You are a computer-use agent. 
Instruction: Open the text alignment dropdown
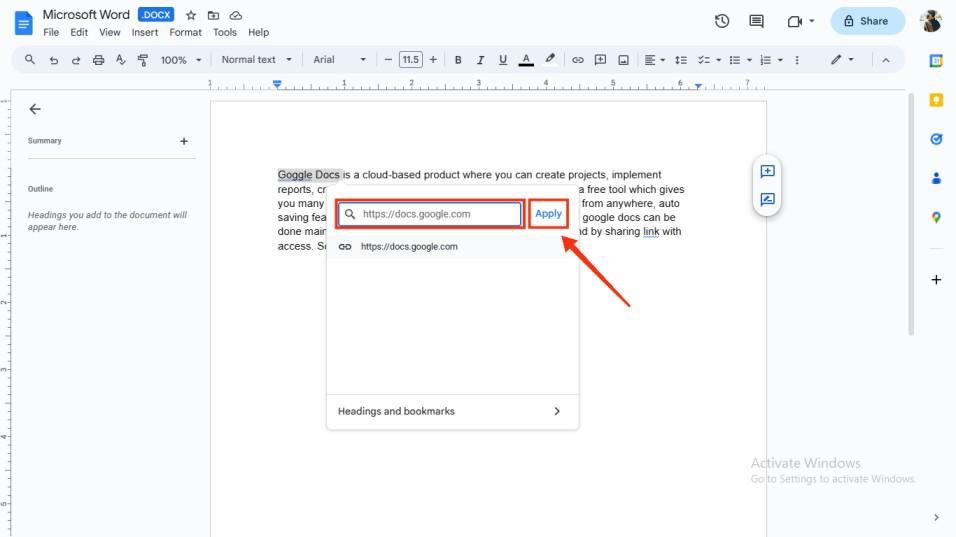[x=655, y=60]
